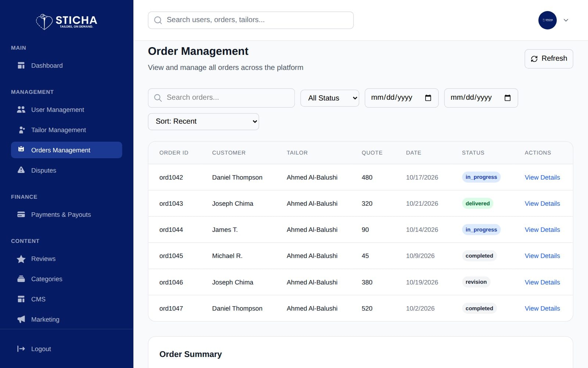Open the Sort: Recent dropdown
This screenshot has height=368, width=588.
203,121
